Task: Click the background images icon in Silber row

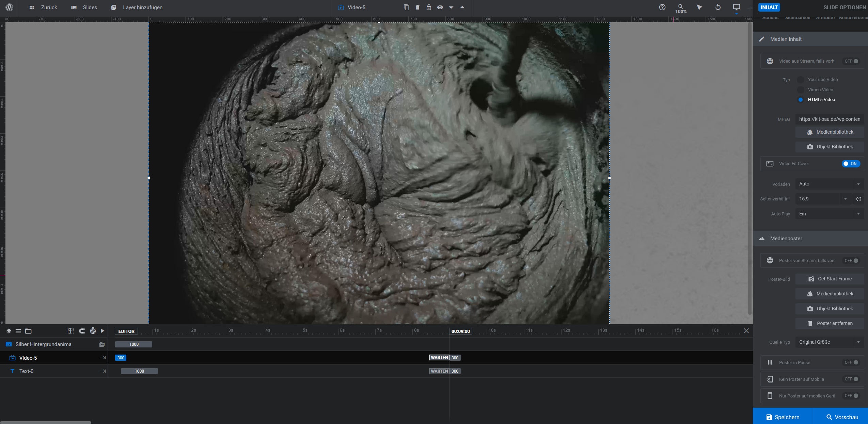Action: click(x=102, y=344)
